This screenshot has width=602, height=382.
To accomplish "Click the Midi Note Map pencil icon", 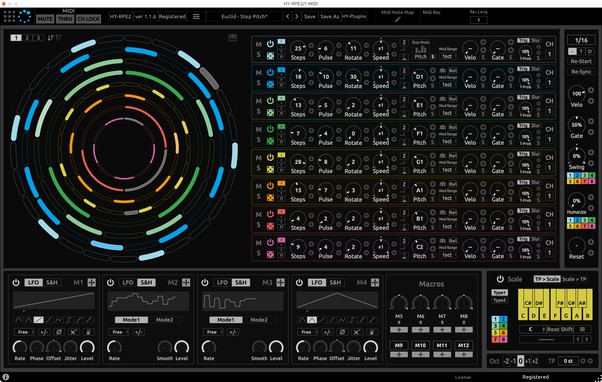I will (x=397, y=19).
